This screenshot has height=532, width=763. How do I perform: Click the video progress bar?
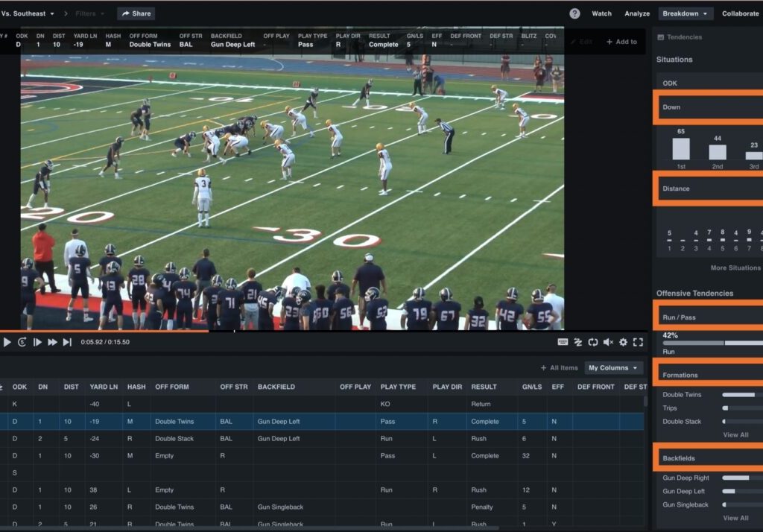click(298, 331)
